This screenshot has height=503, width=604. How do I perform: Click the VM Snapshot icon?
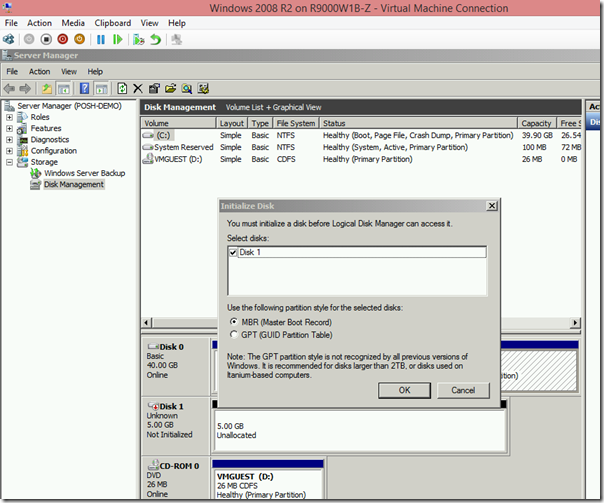tap(138, 39)
